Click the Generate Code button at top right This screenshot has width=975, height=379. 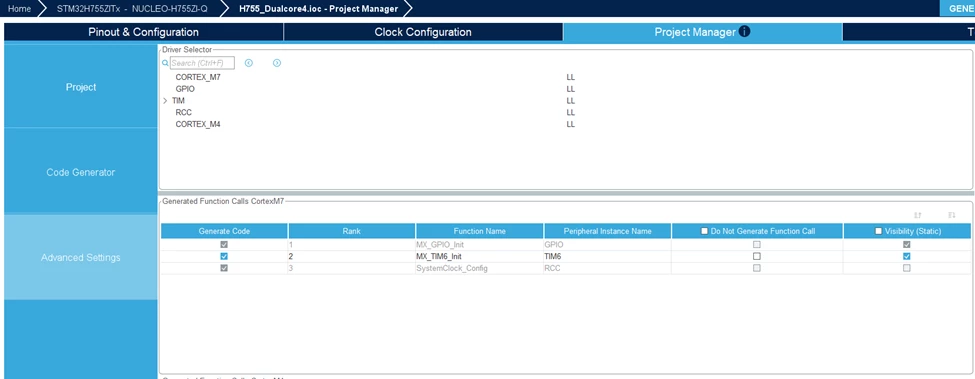[x=958, y=9]
